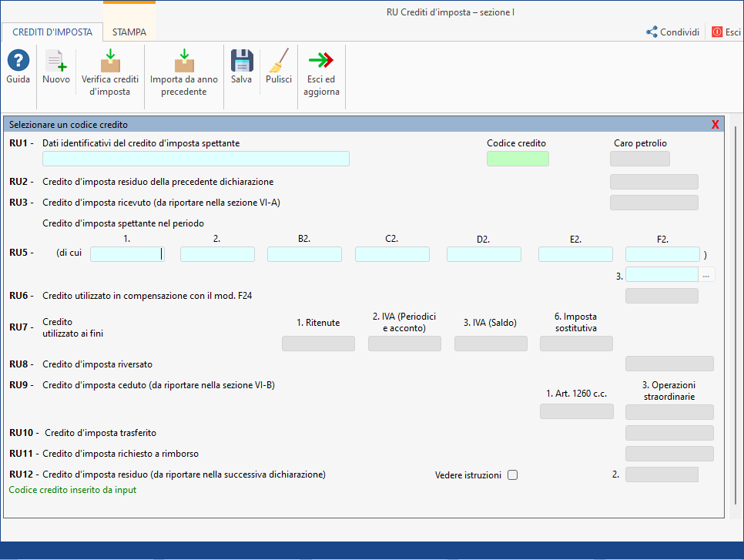Click RU5 column 2 field
The height and width of the screenshot is (560, 744).
coord(217,254)
